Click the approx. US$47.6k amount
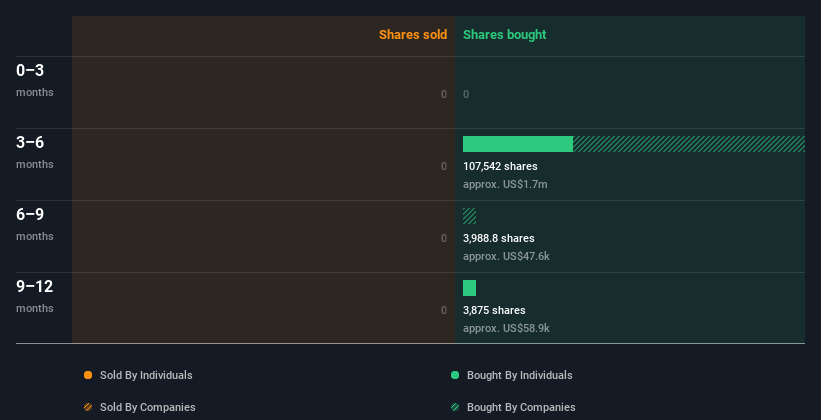Screen dimensions: 821x420 click(506, 257)
